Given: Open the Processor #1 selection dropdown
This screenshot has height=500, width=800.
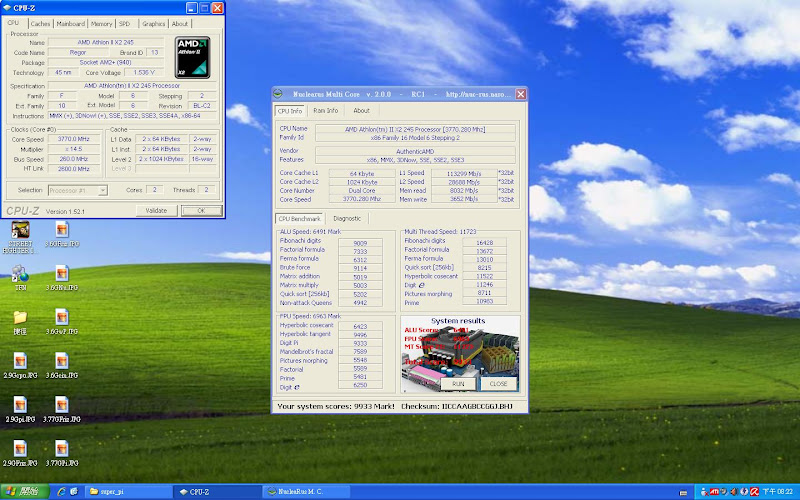Looking at the screenshot, I should tap(77, 189).
